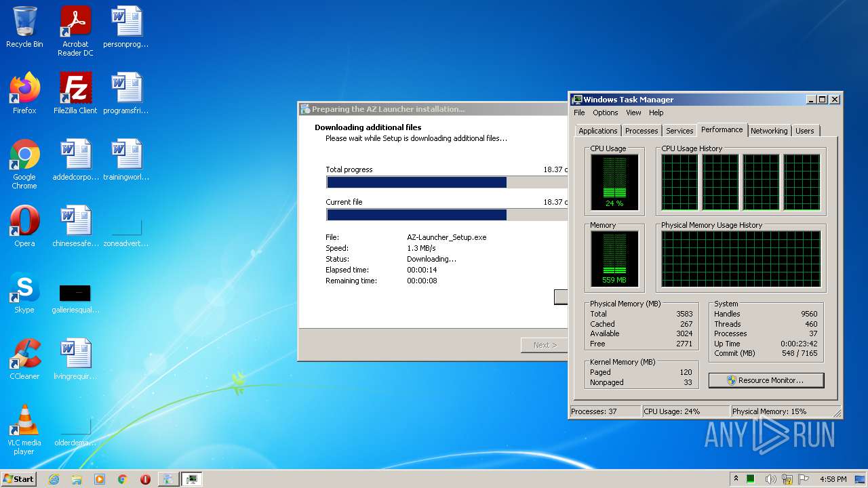Select the trainingworl Word document icon
The width and height of the screenshot is (868, 488).
coord(126,160)
